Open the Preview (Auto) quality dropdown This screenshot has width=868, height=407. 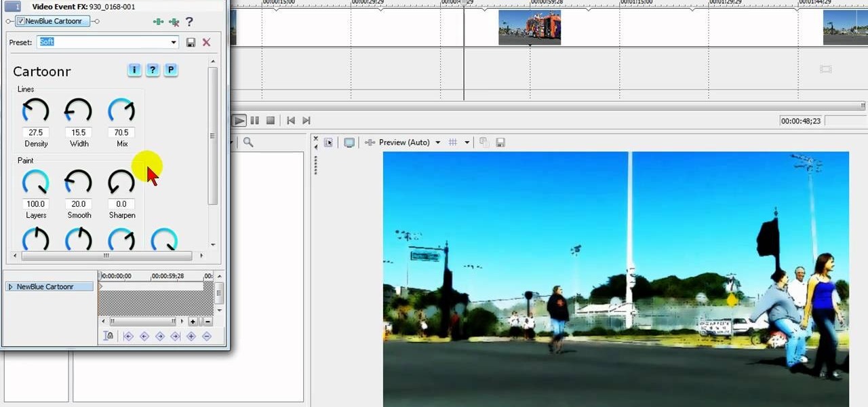[437, 142]
